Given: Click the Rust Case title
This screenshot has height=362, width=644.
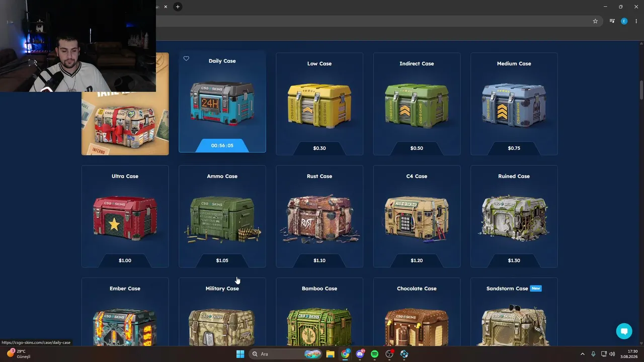Looking at the screenshot, I should point(319,176).
